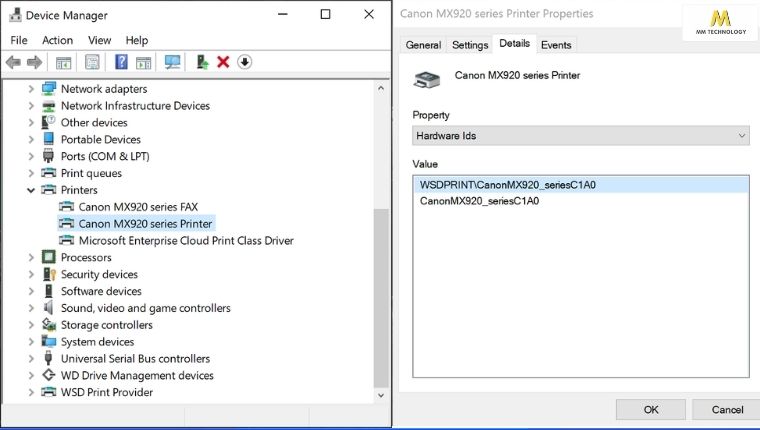Click the Universal Serial Bus controllers label
The image size is (760, 430).
tap(135, 359)
